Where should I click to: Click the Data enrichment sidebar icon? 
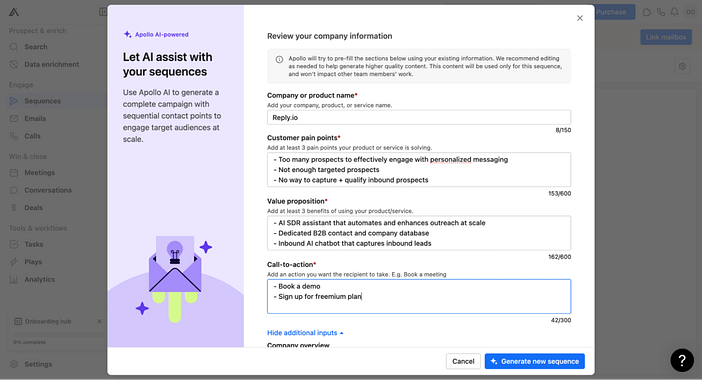14,64
